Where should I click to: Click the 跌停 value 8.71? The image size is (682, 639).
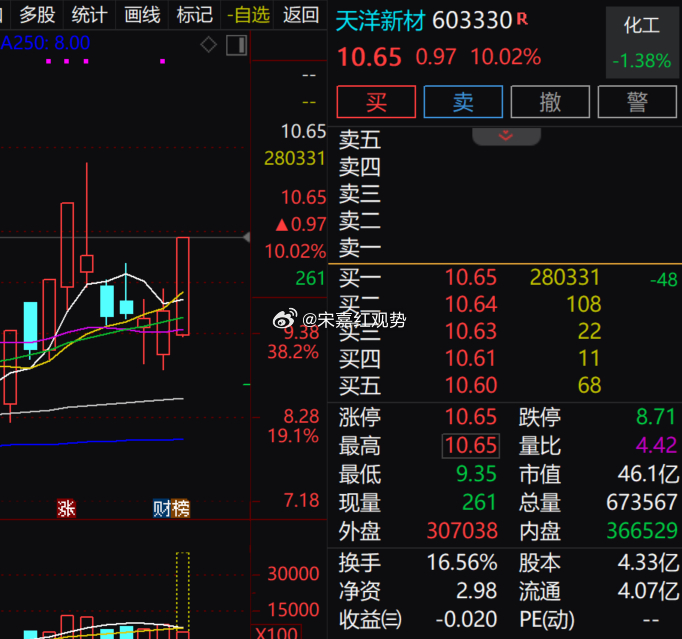(655, 417)
